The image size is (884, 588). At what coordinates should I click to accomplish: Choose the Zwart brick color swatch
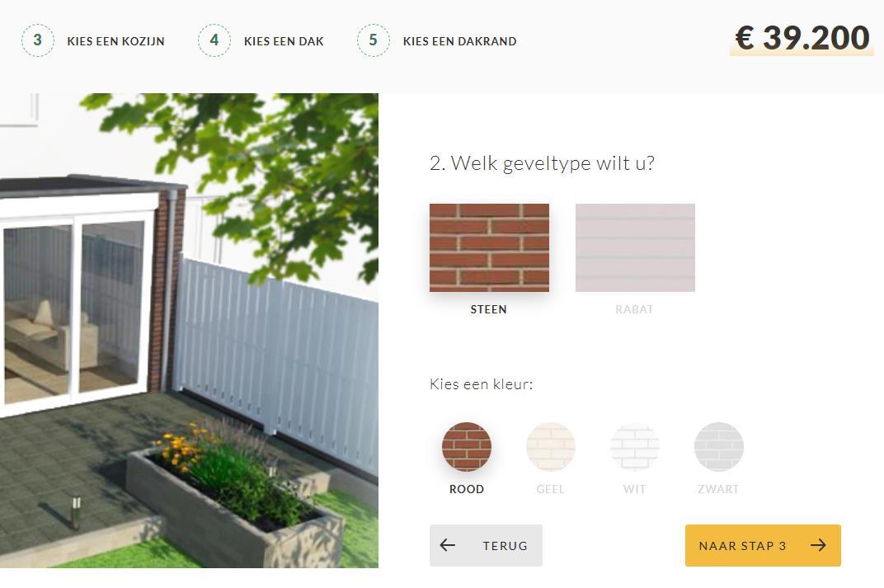[719, 446]
